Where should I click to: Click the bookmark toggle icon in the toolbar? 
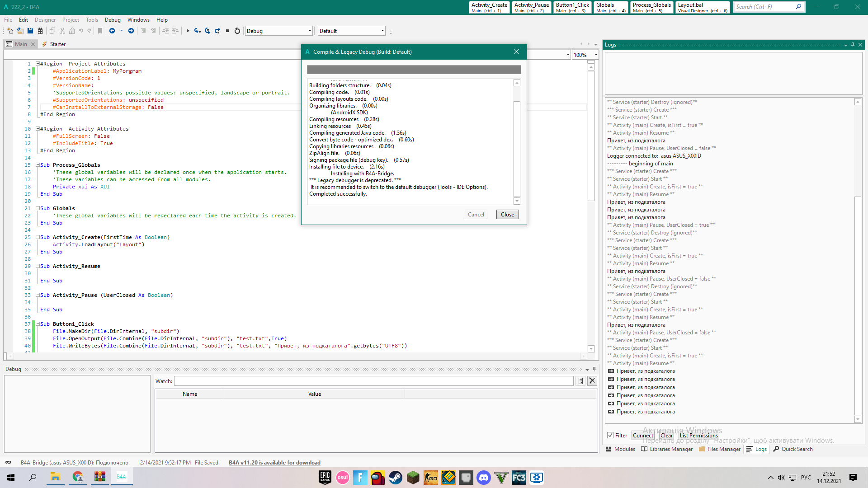[100, 31]
